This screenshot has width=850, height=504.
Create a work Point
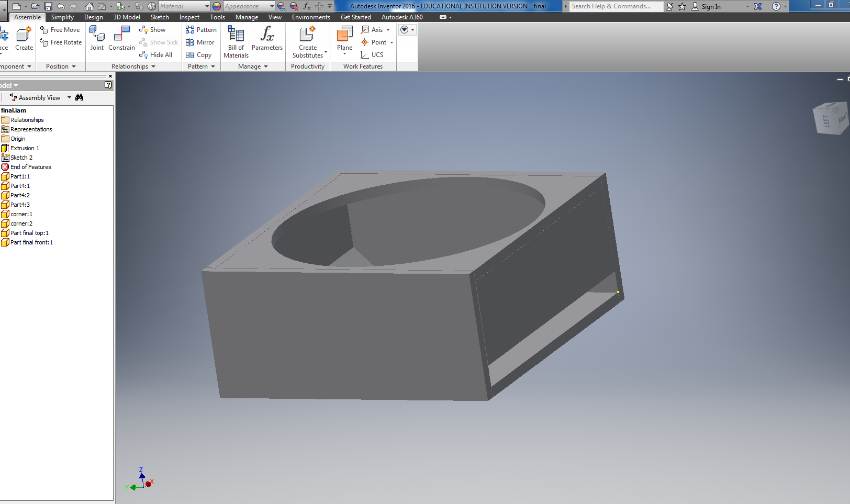click(374, 42)
